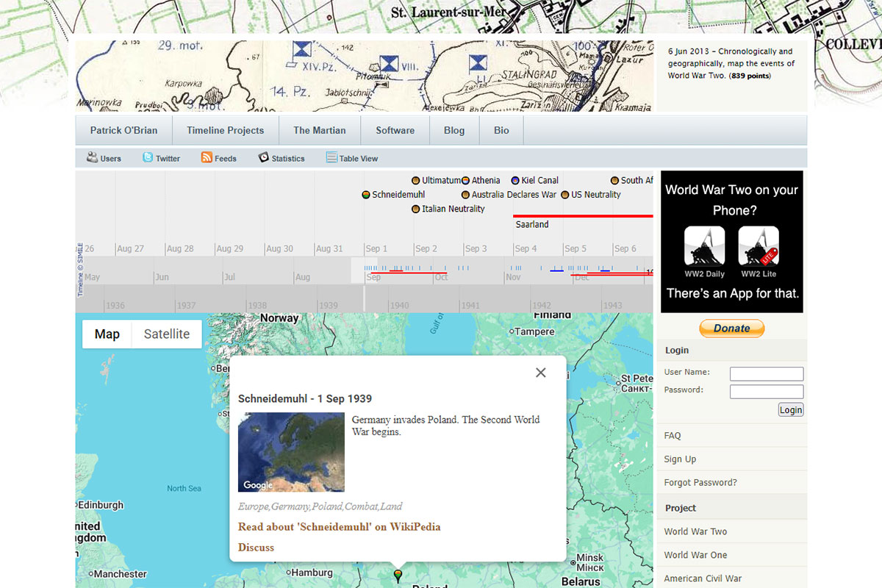Switch map to Map view
The image size is (882, 588).
click(107, 334)
